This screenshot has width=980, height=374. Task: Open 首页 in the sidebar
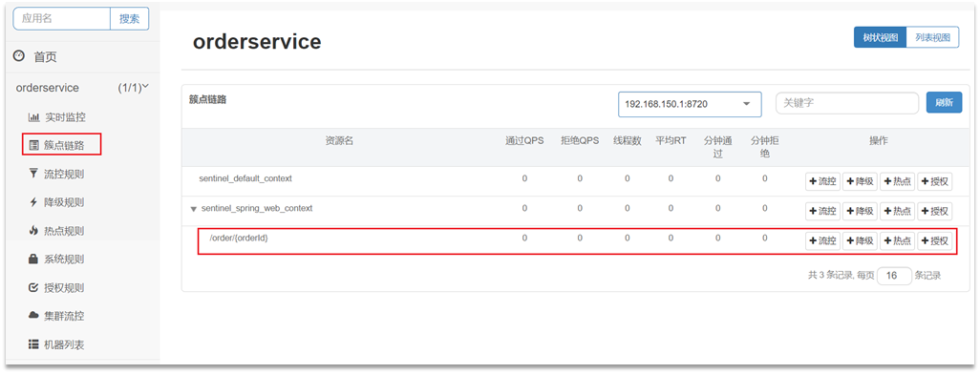[44, 57]
